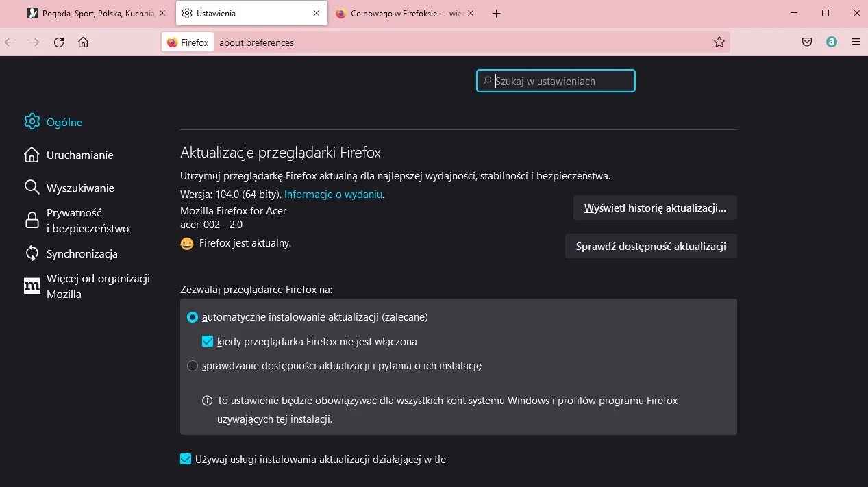This screenshot has width=868, height=487.
Task: Select sprawdzanie dostępności aktualizacji i pytania option
Action: click(193, 366)
